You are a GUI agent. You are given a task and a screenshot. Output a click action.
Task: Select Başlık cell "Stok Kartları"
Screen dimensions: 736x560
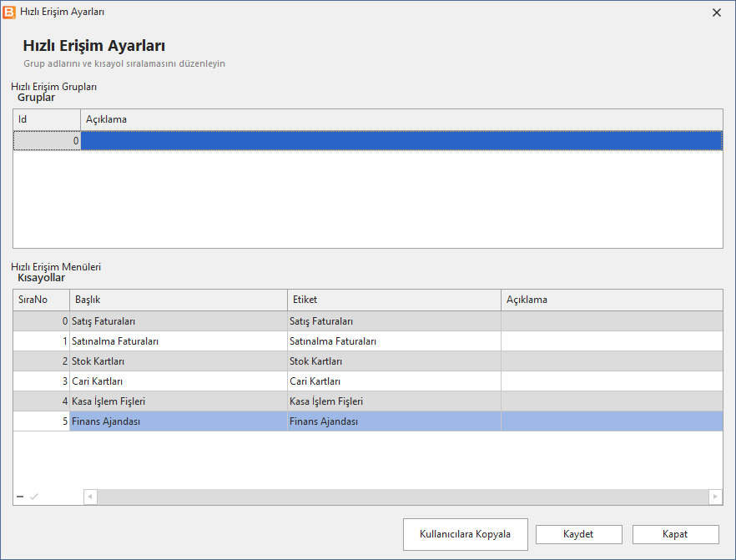point(179,361)
